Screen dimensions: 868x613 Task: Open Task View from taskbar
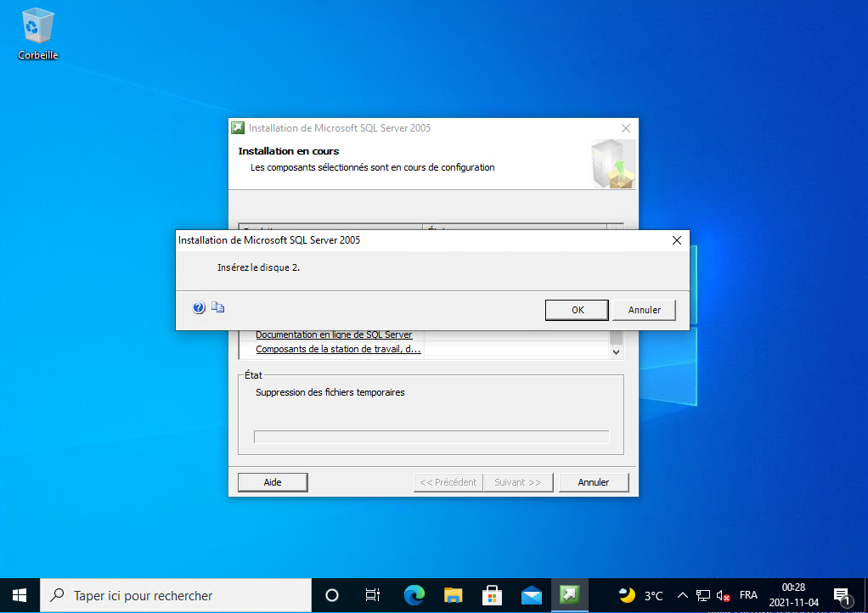pyautogui.click(x=372, y=595)
